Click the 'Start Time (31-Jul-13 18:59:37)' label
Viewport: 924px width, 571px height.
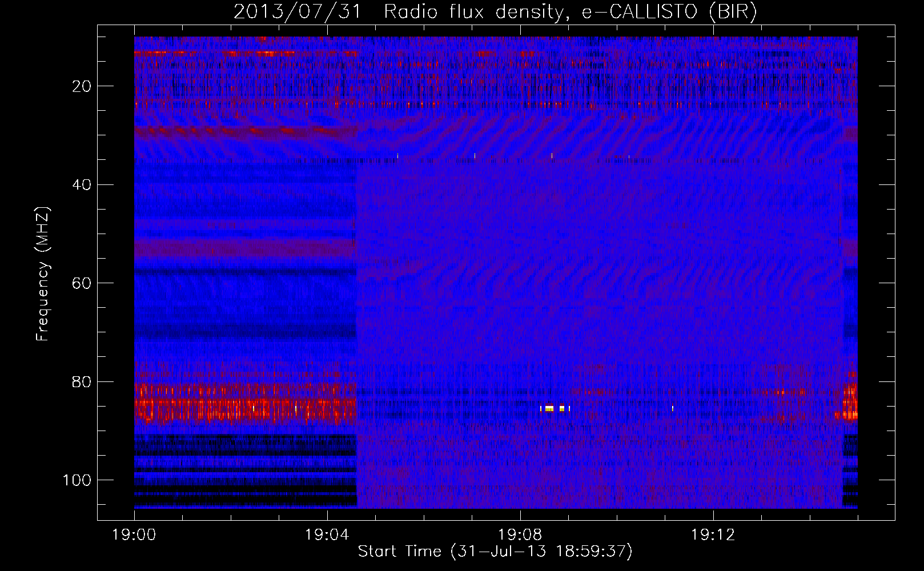coord(495,552)
